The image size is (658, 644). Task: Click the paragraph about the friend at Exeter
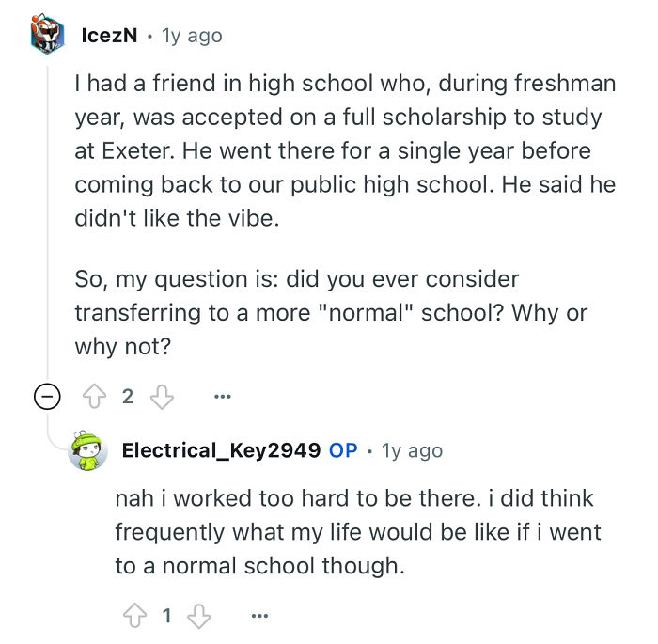(345, 149)
